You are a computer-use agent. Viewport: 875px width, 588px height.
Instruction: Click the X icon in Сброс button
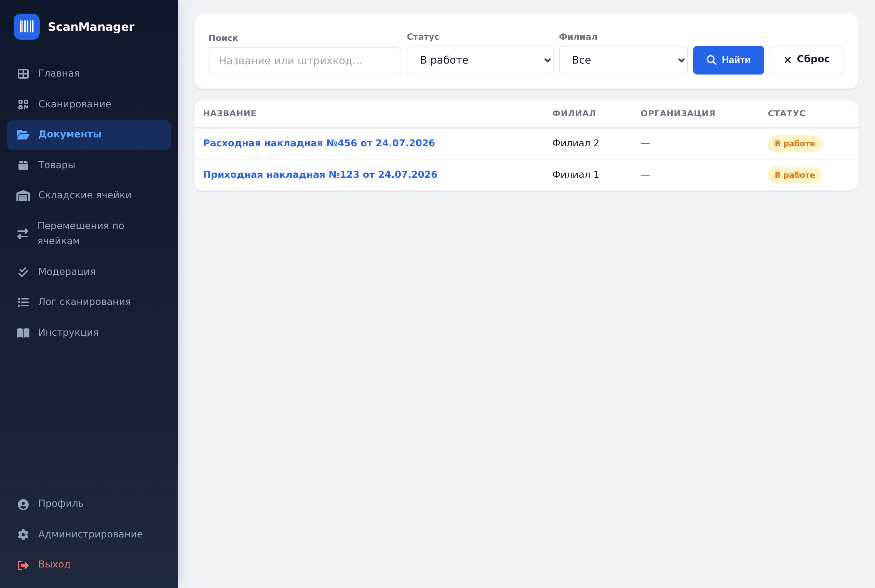[x=787, y=60]
